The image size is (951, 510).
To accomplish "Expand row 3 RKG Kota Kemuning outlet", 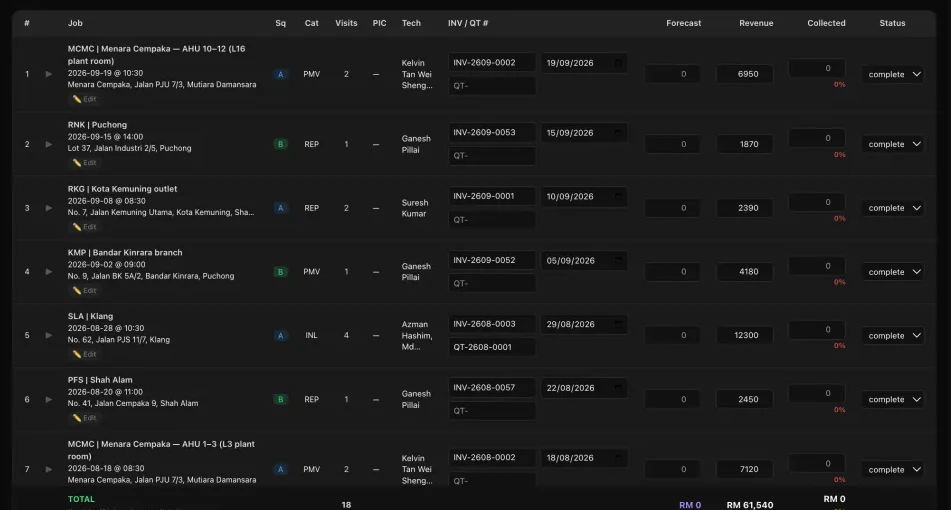I will 49,208.
